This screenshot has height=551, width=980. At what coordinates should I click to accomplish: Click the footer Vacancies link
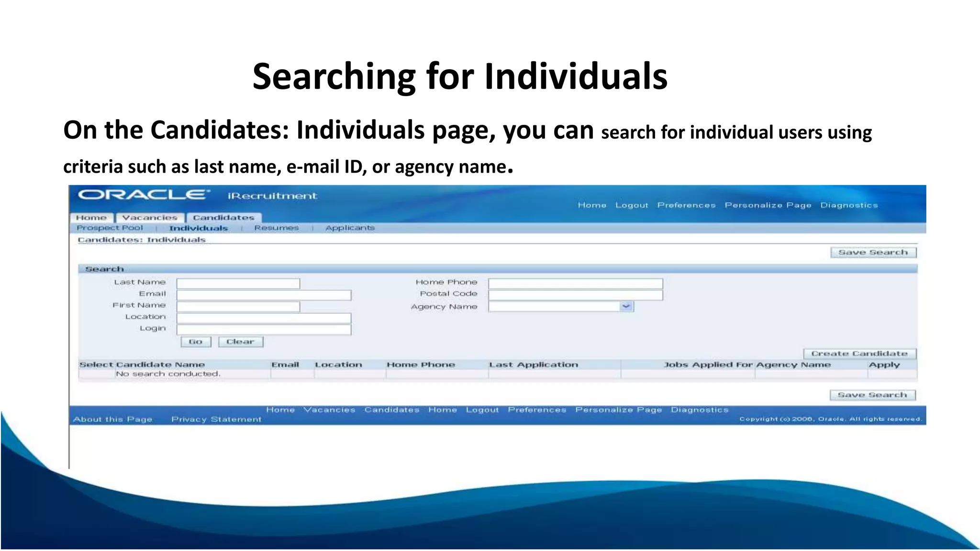pyautogui.click(x=329, y=410)
